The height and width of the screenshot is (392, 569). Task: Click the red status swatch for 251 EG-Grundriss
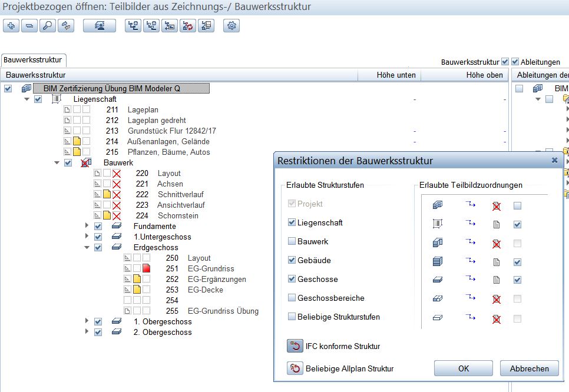tap(146, 269)
